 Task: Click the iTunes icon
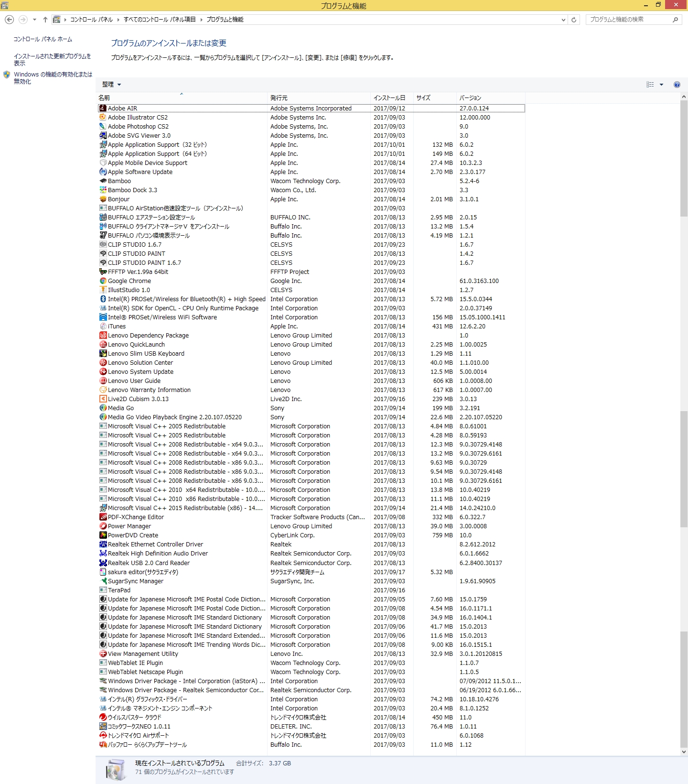(x=103, y=327)
